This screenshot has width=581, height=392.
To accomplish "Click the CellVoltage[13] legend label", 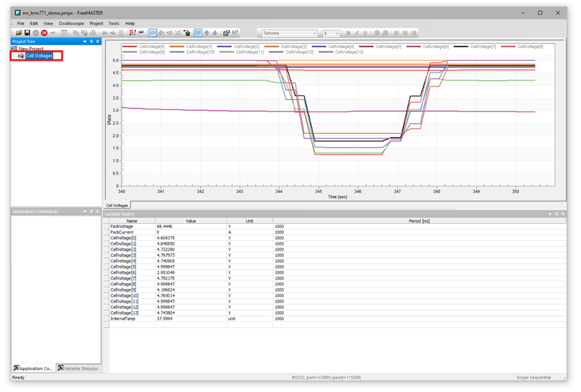I will [x=349, y=52].
